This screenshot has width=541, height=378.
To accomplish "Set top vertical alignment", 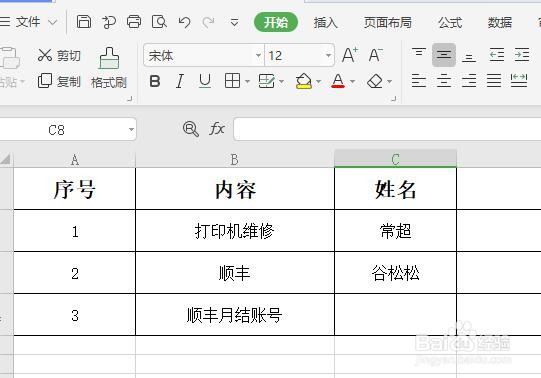I will point(419,54).
